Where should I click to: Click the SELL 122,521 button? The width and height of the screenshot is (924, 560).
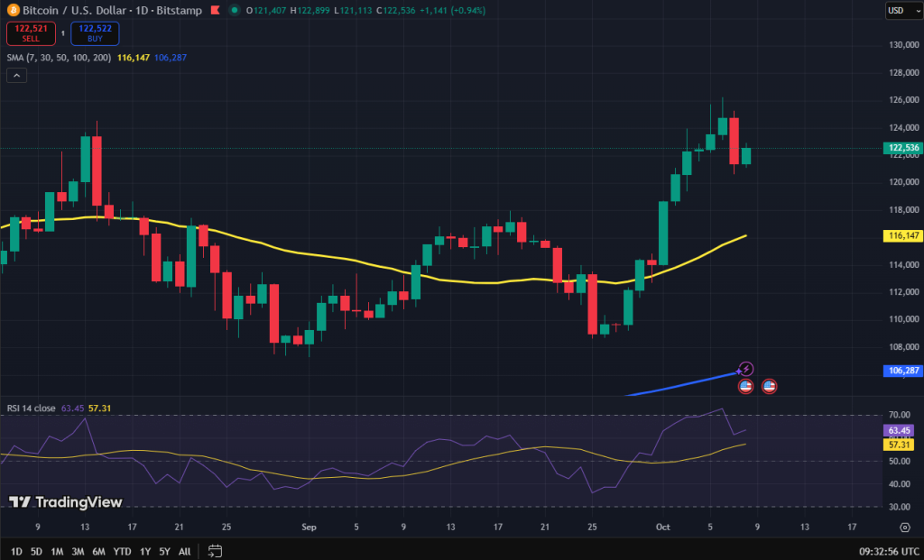click(x=31, y=32)
